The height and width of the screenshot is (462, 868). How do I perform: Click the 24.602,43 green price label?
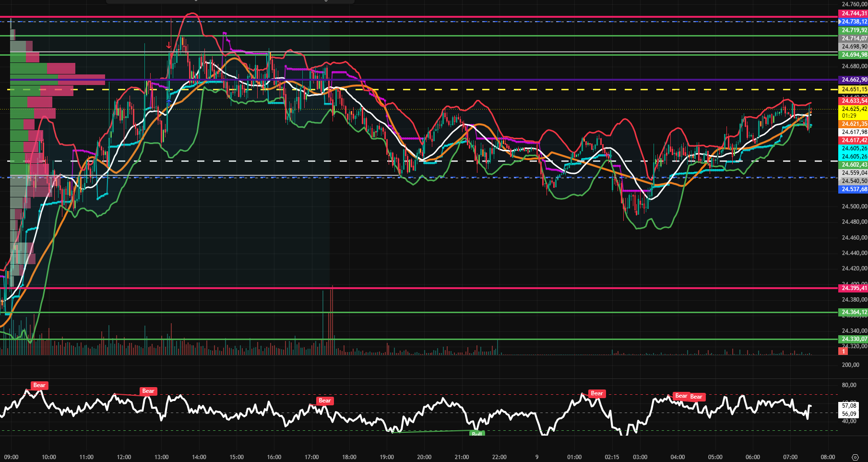(853, 165)
